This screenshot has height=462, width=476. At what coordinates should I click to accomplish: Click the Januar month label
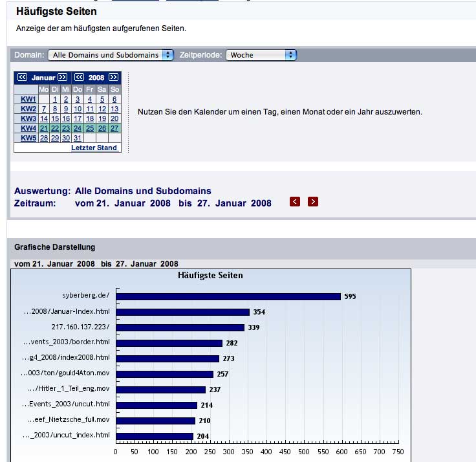click(x=43, y=78)
